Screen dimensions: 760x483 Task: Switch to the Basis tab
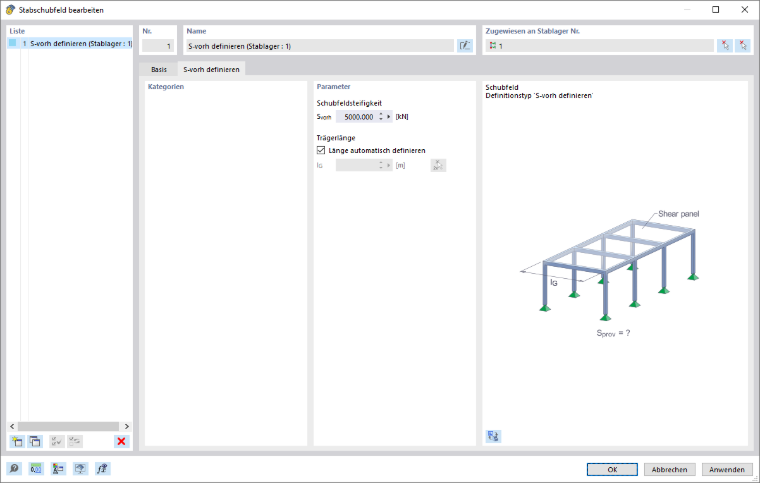159,69
